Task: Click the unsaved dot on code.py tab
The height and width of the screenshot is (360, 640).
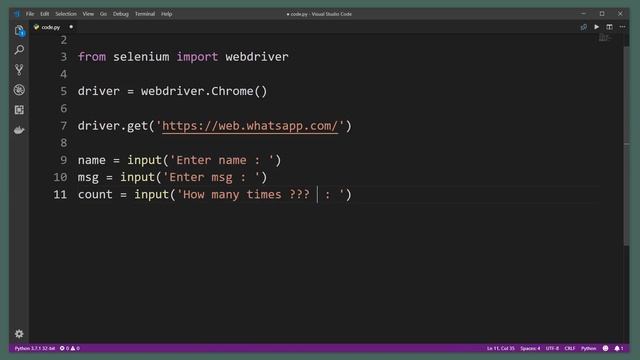Action: click(71, 27)
